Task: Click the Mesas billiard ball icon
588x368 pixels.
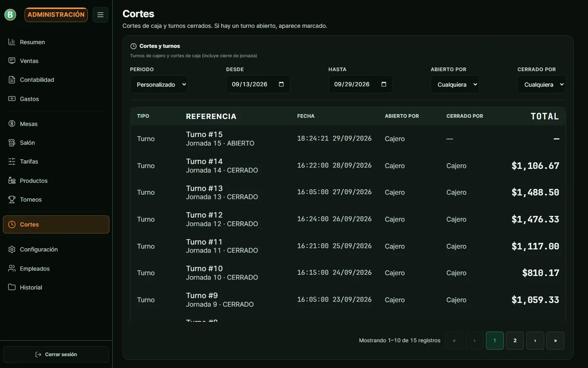Action: tap(12, 123)
